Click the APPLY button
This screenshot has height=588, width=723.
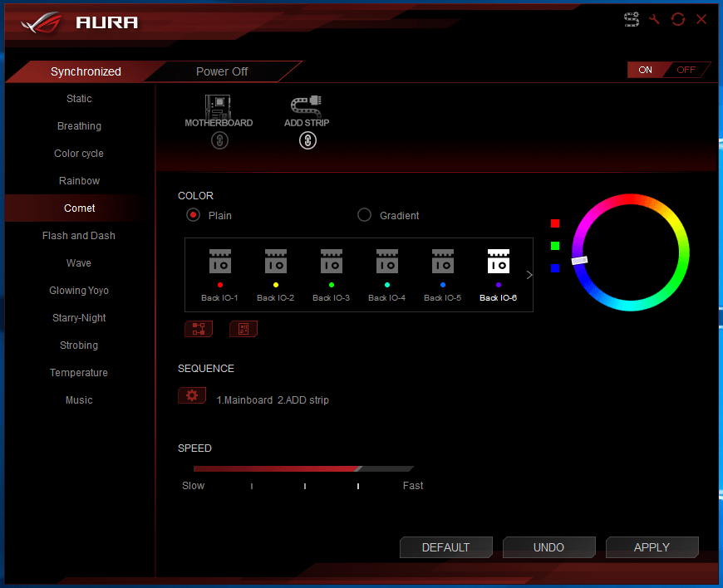tap(652, 547)
